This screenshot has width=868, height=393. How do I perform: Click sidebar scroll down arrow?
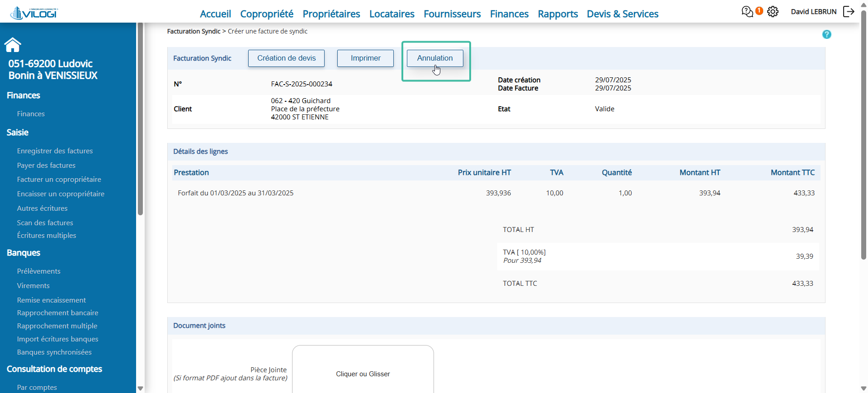click(141, 388)
